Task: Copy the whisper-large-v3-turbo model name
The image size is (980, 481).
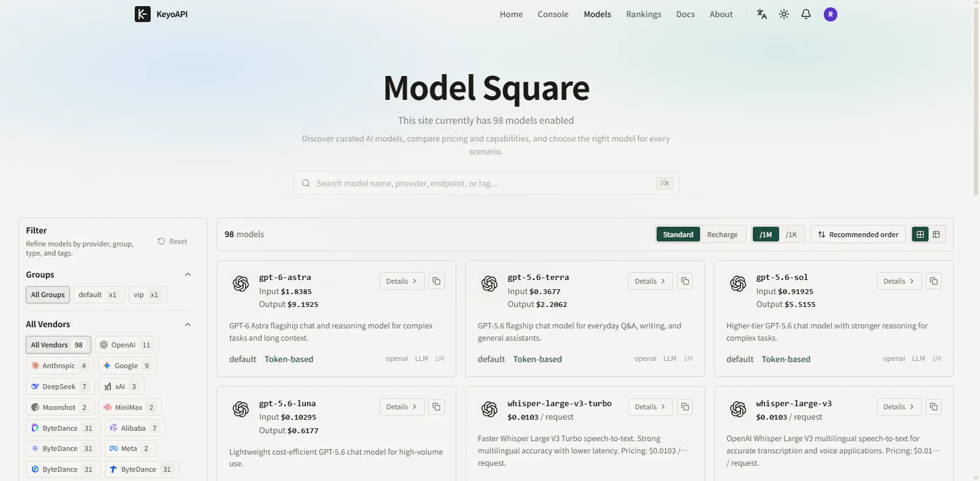Action: tap(685, 407)
